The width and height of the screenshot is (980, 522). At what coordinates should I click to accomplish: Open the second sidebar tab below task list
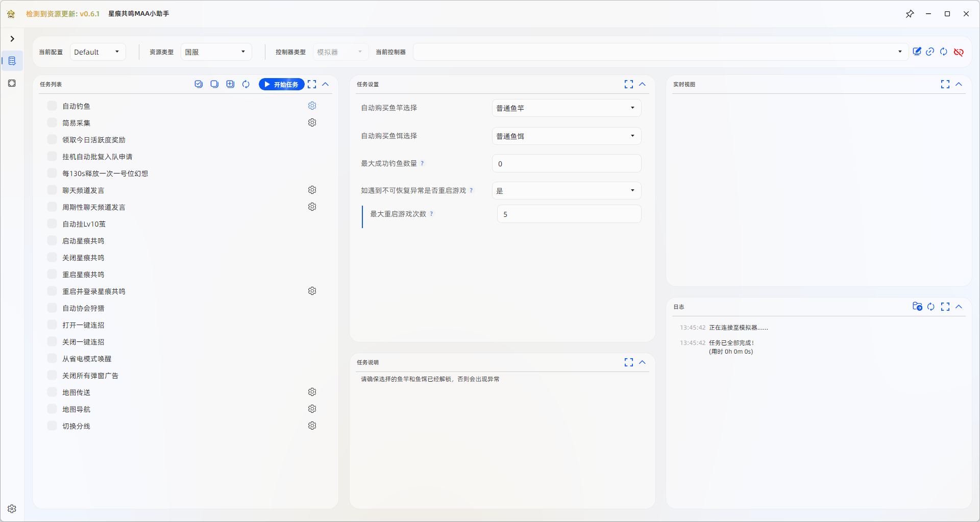[x=12, y=83]
